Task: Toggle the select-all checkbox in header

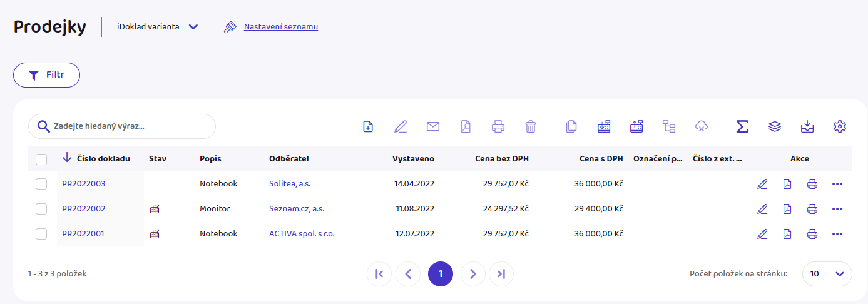Action: pos(41,159)
